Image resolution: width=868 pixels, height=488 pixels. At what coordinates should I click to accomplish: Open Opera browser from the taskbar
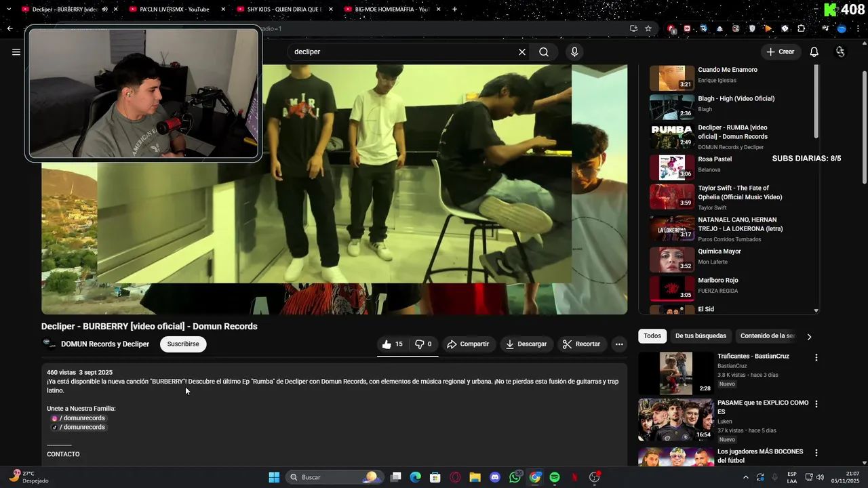(455, 477)
